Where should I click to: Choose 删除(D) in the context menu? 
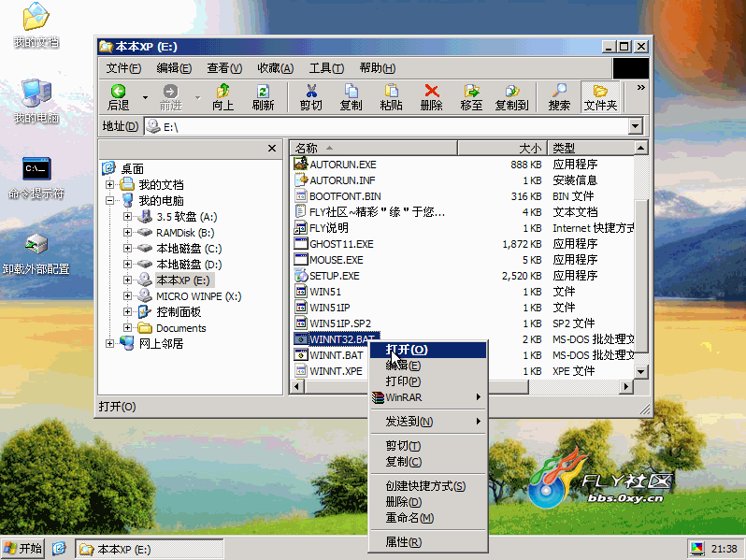(428, 502)
